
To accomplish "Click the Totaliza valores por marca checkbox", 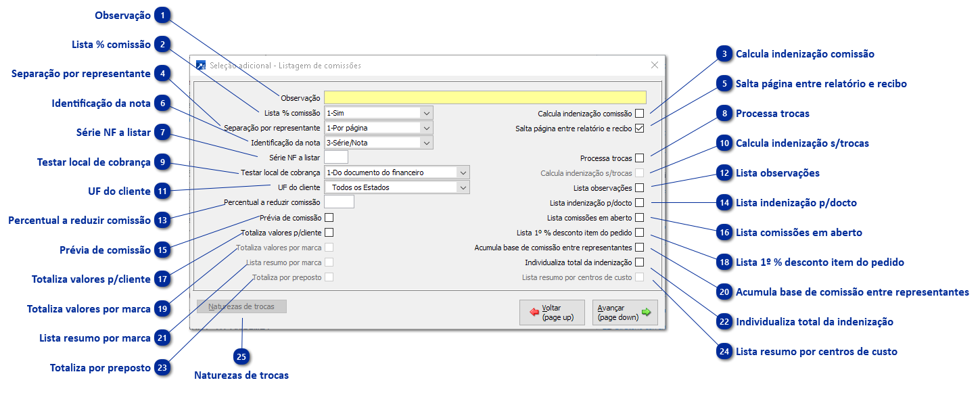I will click(329, 248).
